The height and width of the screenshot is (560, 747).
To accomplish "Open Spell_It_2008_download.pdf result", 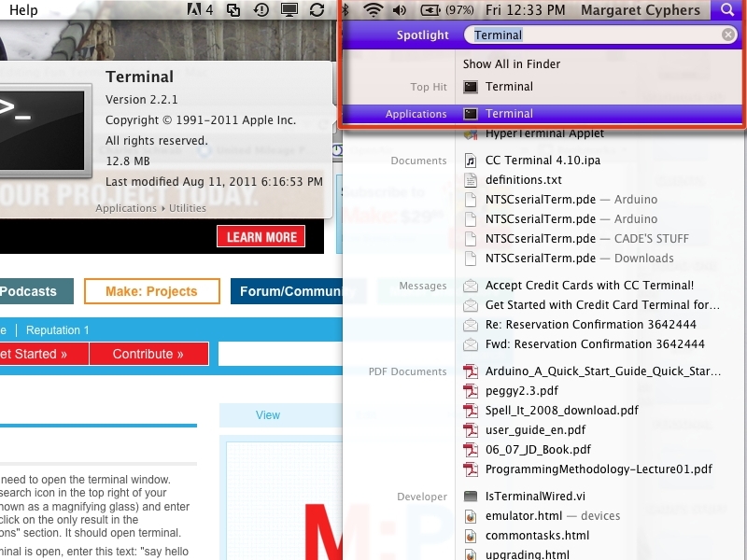I will click(x=562, y=411).
